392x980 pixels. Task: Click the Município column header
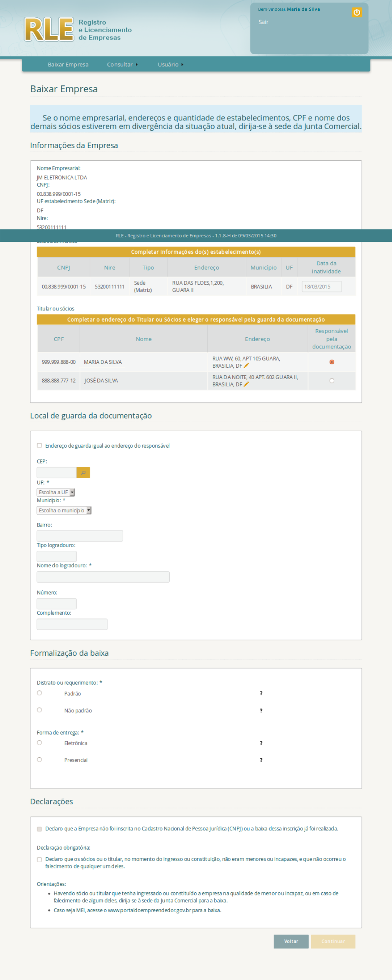[264, 267]
